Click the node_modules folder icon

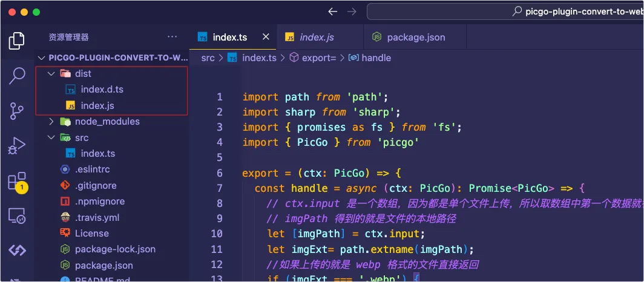click(65, 122)
